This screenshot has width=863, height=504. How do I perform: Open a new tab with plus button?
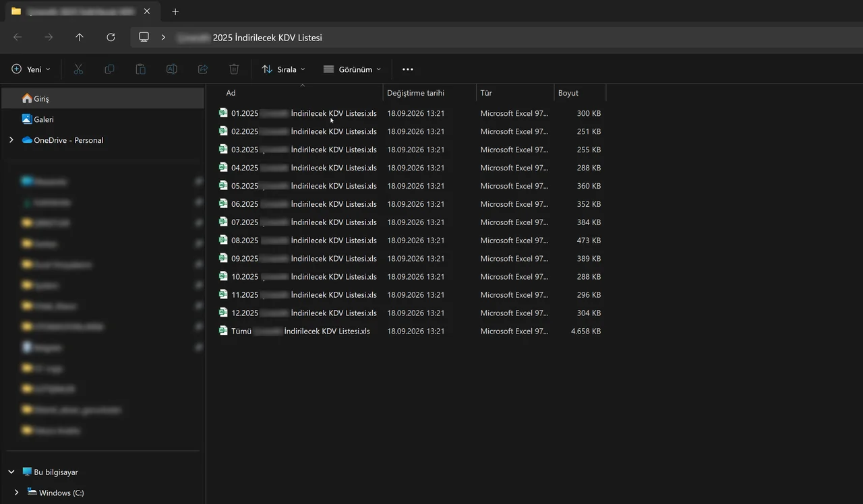pos(175,11)
